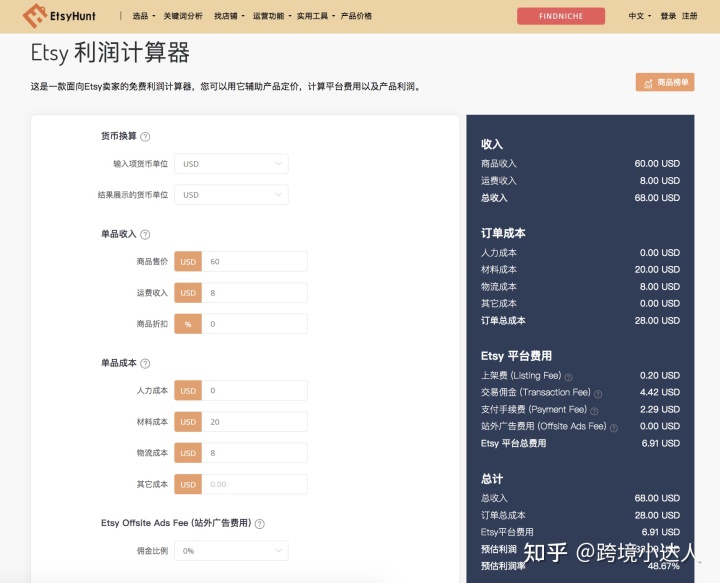This screenshot has height=583, width=720.
Task: Open help icon next to 单品成本
Action: click(145, 364)
